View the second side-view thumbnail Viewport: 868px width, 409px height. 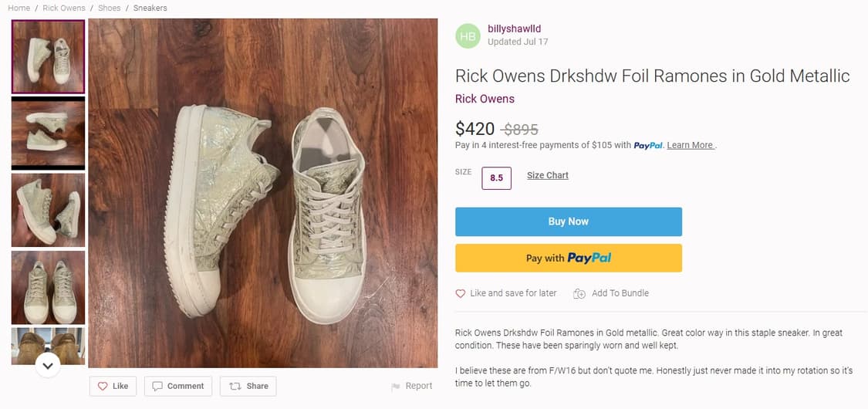tap(48, 133)
